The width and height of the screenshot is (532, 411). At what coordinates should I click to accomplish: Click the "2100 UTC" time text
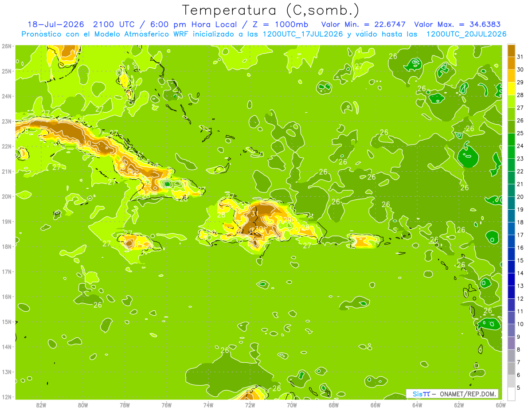pyautogui.click(x=113, y=24)
